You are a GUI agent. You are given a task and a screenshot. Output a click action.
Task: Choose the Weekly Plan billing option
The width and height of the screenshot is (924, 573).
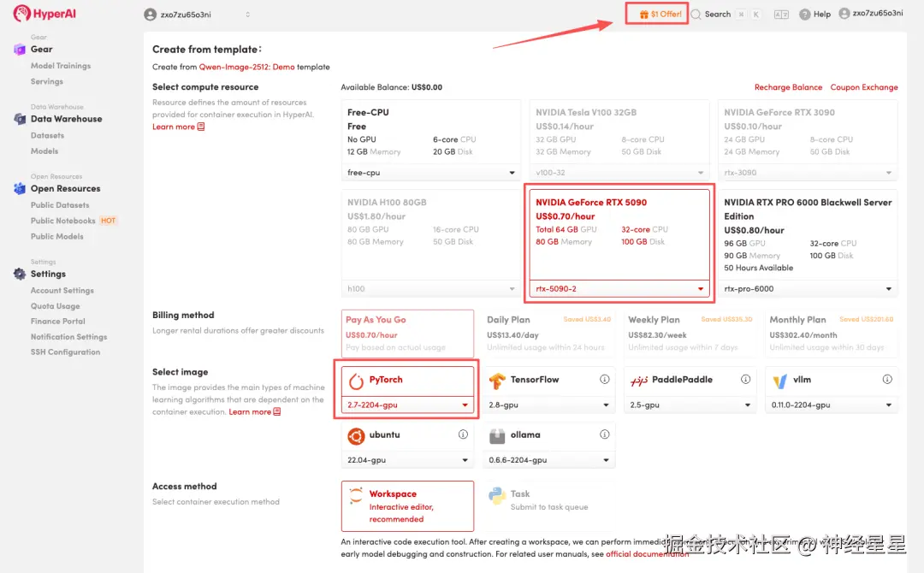690,334
